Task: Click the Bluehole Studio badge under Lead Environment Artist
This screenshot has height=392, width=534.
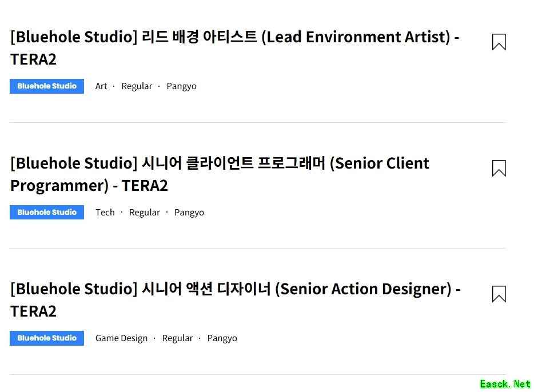Action: pos(47,86)
